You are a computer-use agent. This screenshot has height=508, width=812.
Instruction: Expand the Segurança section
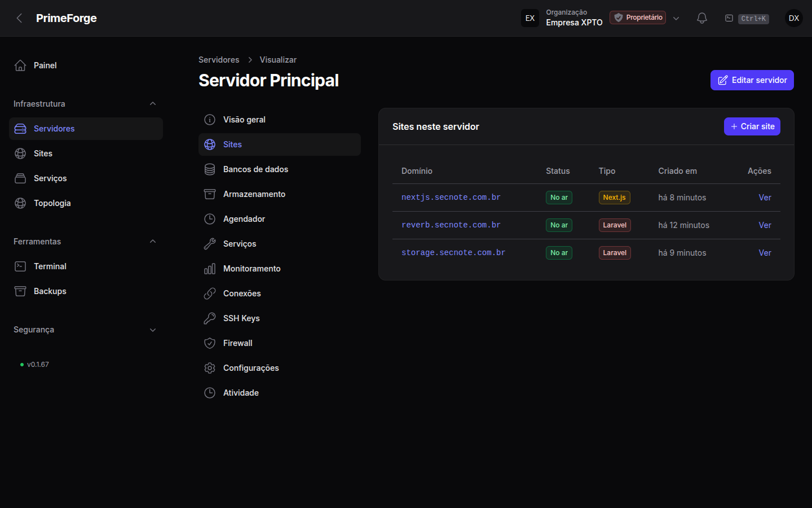[153, 330]
